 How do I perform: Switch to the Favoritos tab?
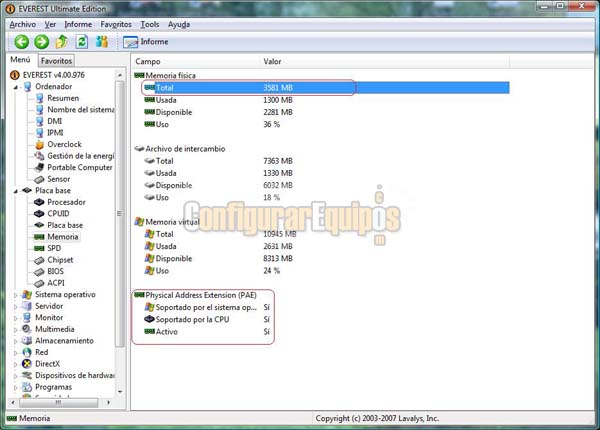click(x=56, y=60)
